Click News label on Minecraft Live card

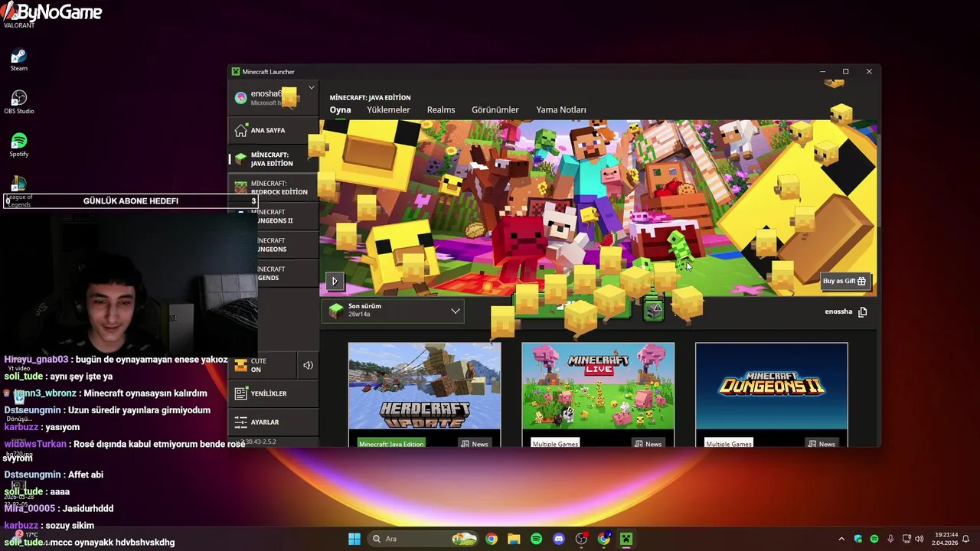tap(648, 444)
